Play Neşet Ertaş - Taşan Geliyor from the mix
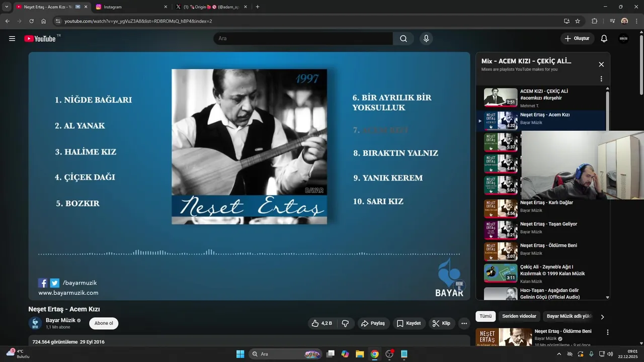 541,229
